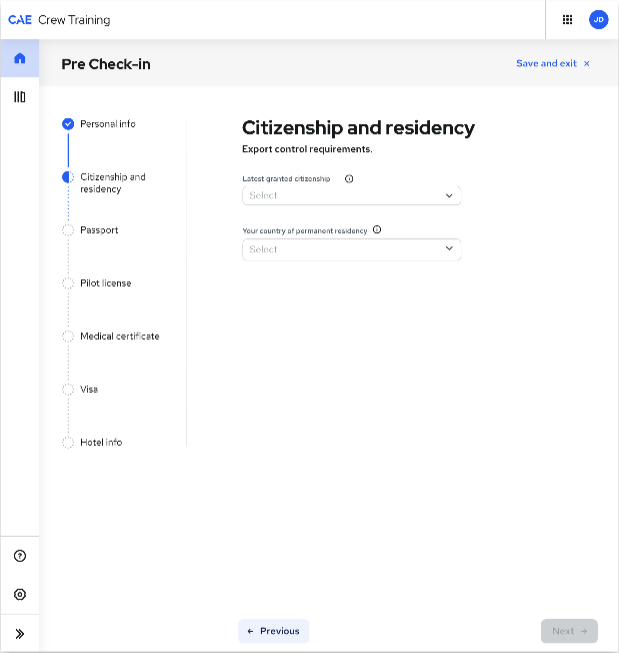Show info for Latest granted citizenship

(x=349, y=179)
